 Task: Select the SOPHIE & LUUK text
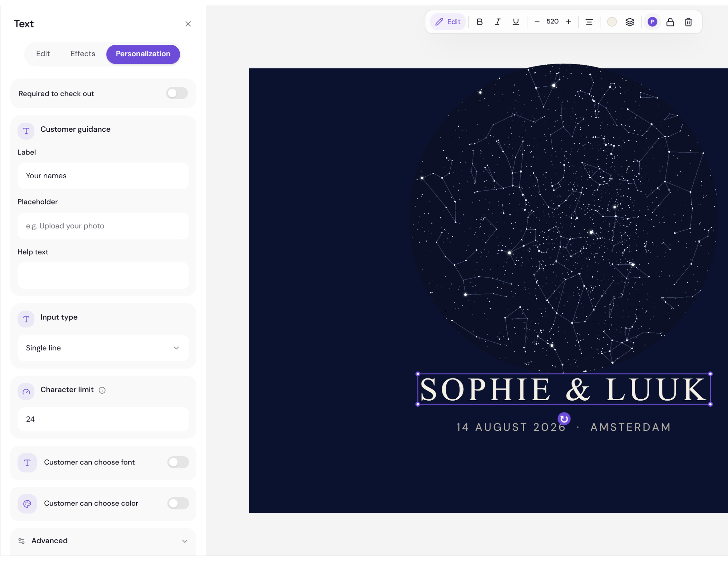click(564, 389)
